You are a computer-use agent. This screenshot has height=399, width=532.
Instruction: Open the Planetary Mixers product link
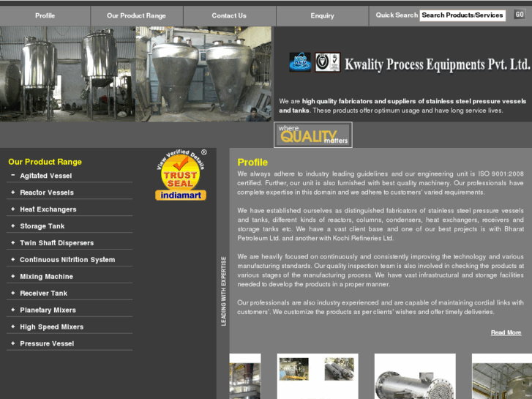pos(48,310)
